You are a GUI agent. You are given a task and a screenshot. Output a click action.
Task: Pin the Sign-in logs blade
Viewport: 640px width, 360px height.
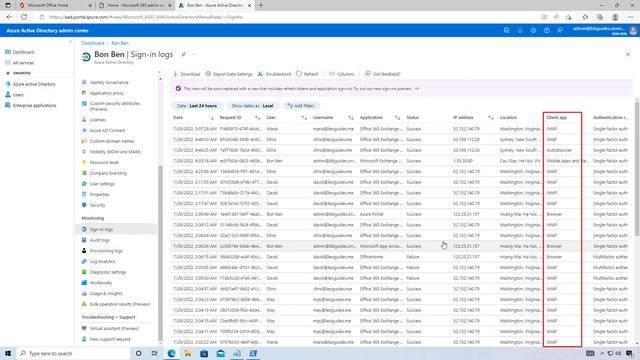click(x=184, y=54)
